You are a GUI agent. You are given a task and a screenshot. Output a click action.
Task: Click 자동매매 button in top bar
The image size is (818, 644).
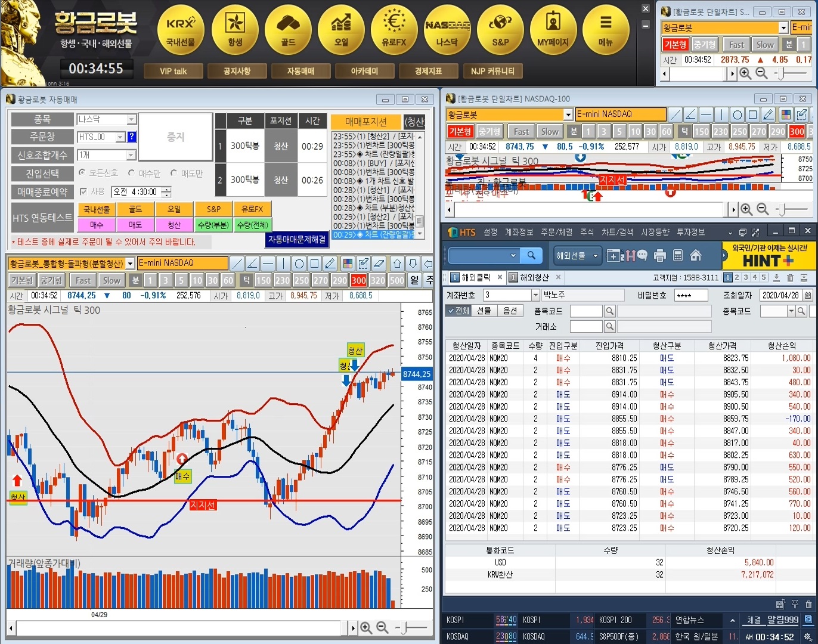pyautogui.click(x=300, y=71)
